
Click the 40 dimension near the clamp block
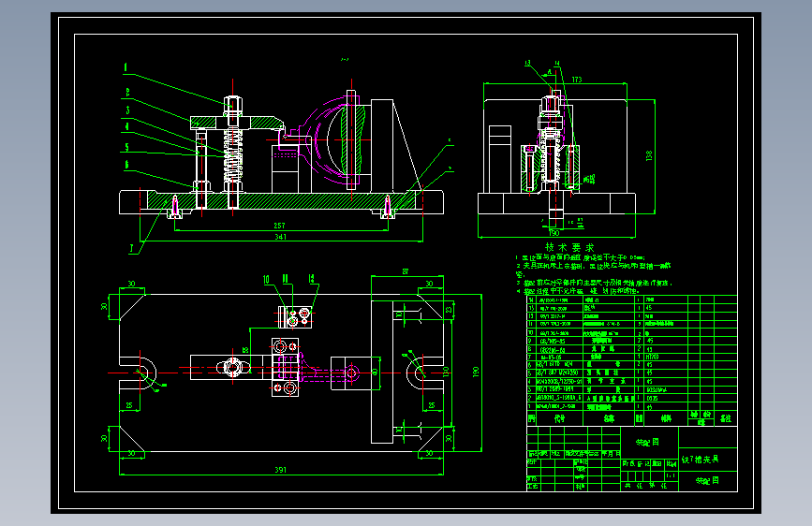pyautogui.click(x=375, y=372)
